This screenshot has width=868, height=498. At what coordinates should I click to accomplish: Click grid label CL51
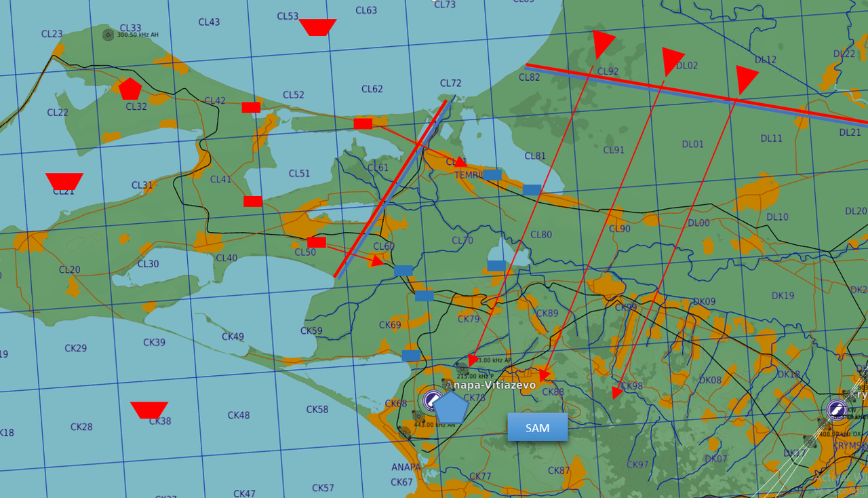(x=299, y=173)
